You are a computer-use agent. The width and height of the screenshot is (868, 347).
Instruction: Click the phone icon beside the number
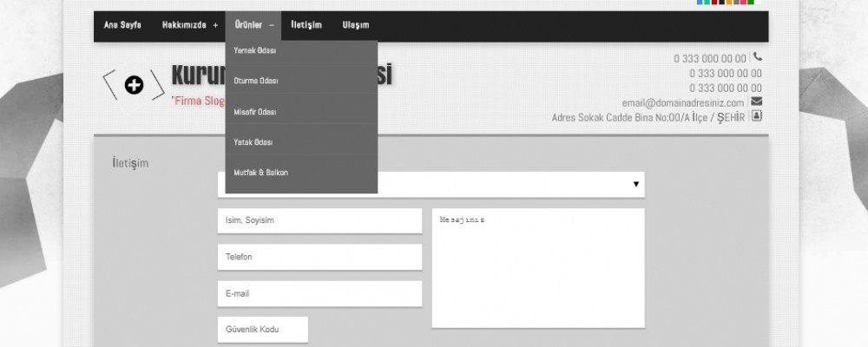point(758,57)
